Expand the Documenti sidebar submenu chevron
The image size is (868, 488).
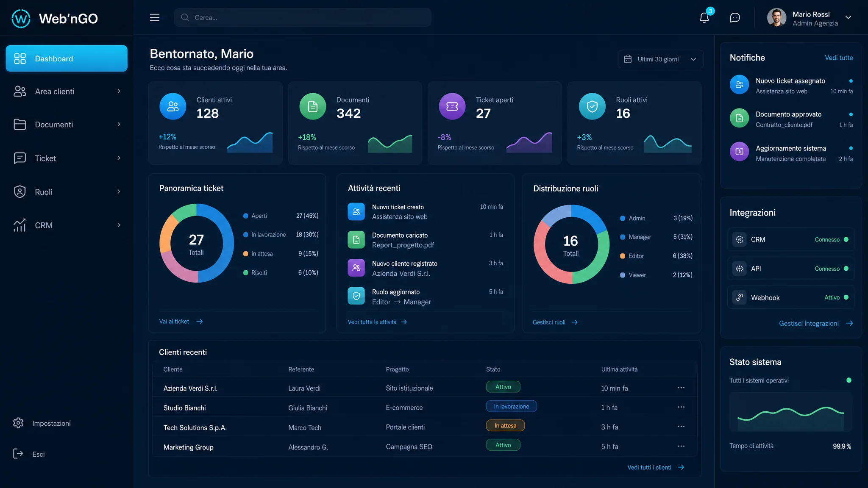pyautogui.click(x=119, y=124)
